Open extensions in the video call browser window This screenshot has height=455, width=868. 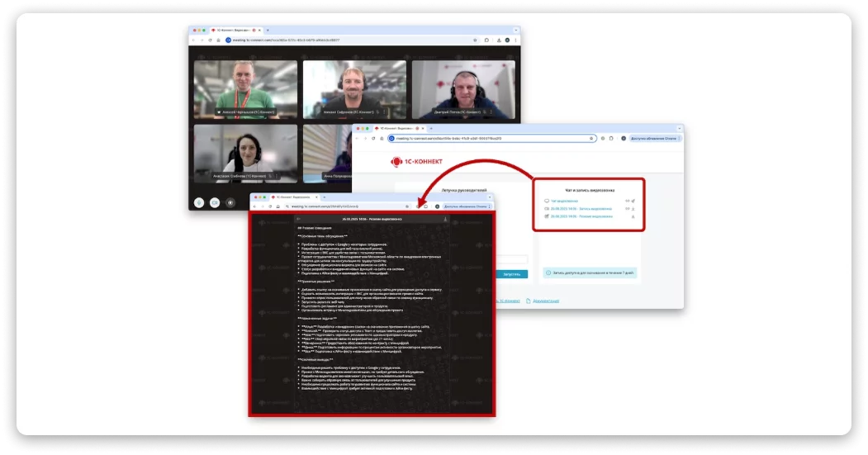pos(486,40)
